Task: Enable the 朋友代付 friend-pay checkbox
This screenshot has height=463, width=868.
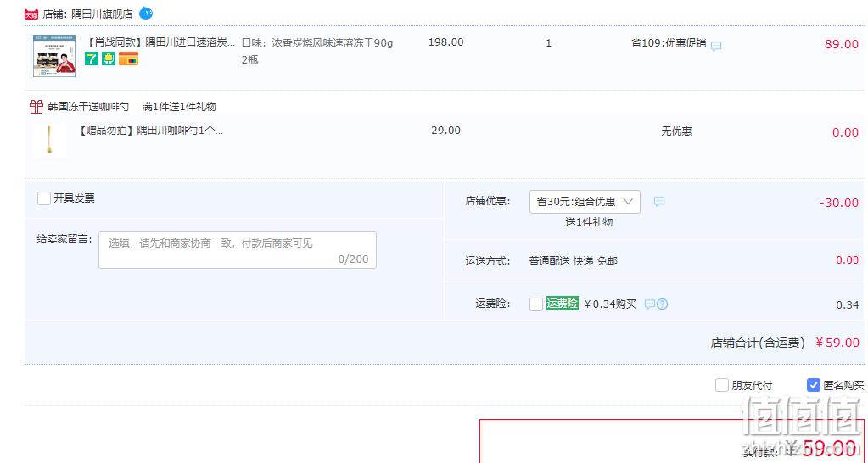Action: click(x=722, y=385)
